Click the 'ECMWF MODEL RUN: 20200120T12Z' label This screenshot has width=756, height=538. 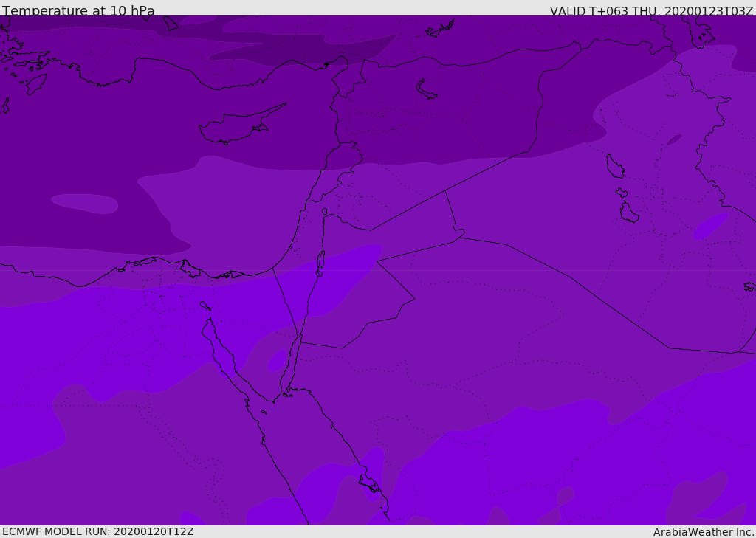point(98,532)
